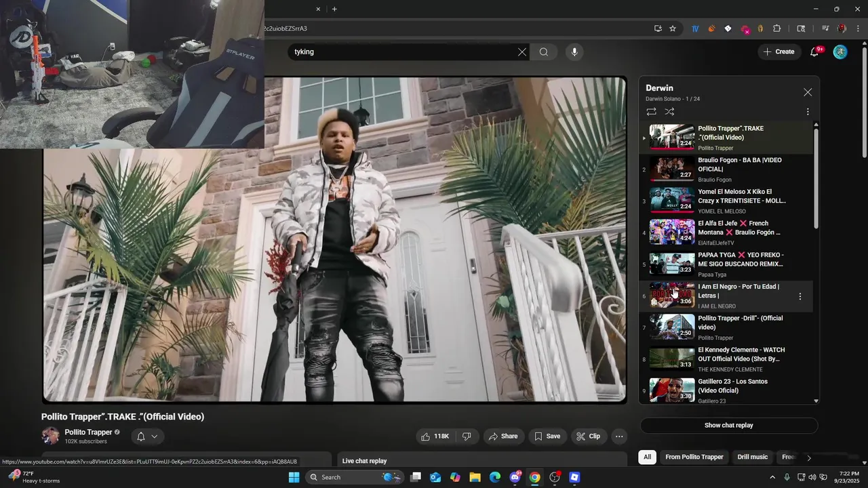Open the YouTube account avatar menu
This screenshot has width=868, height=488.
pyautogui.click(x=840, y=52)
